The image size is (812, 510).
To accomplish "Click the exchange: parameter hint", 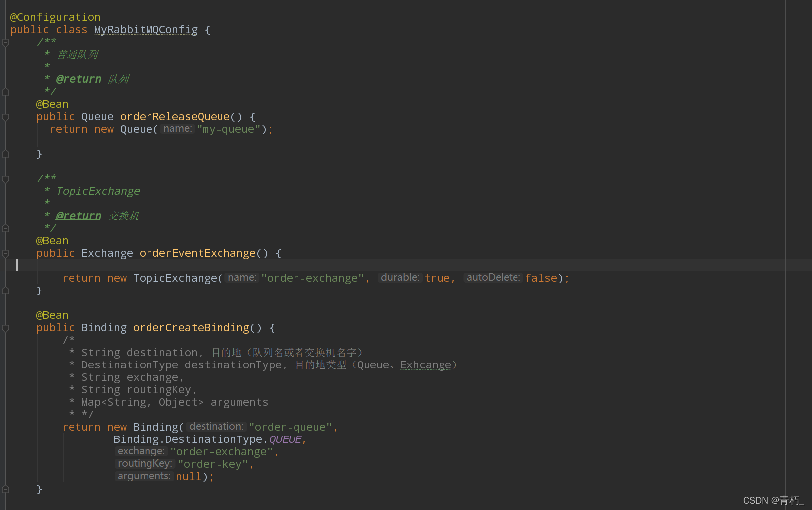I will click(x=141, y=451).
